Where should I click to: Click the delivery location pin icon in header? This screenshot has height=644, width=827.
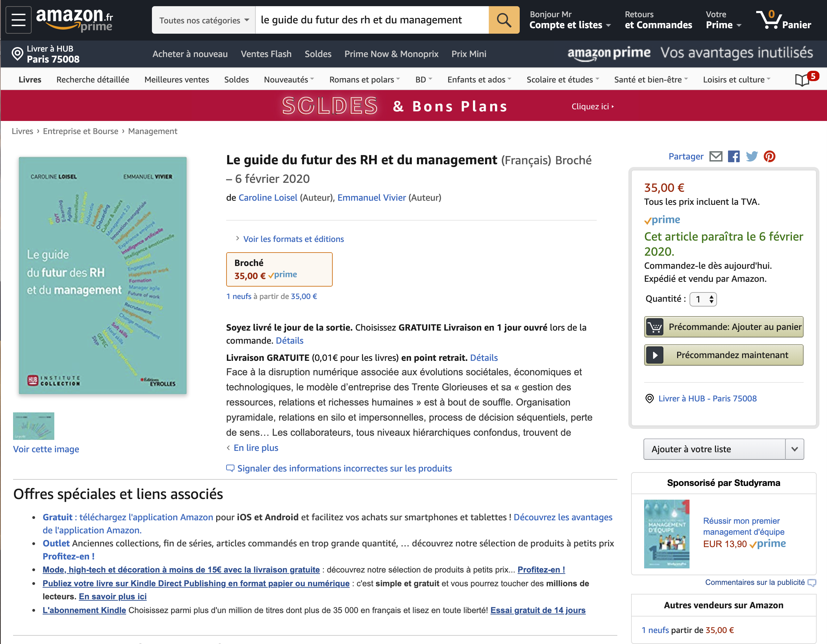(18, 54)
